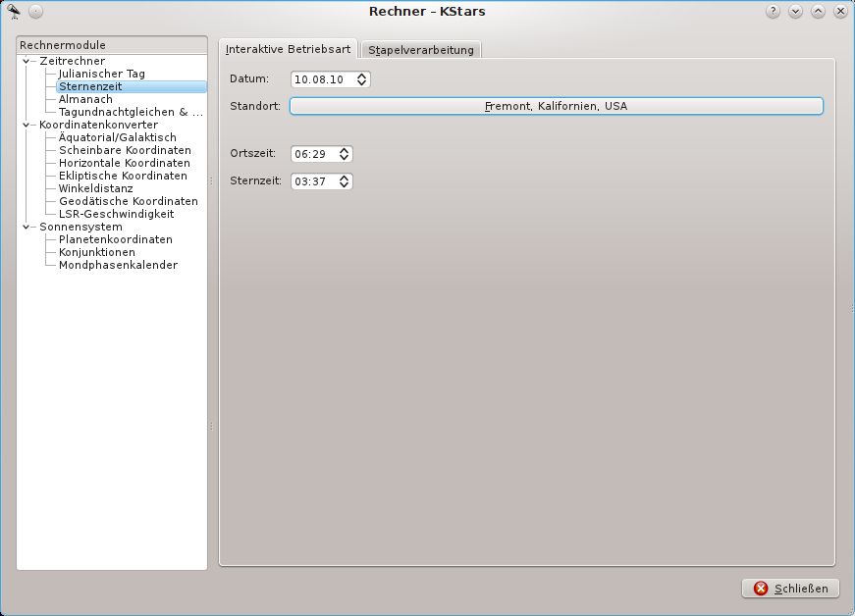This screenshot has width=855, height=616.
Task: Click into the Datum date field
Action: coord(322,79)
